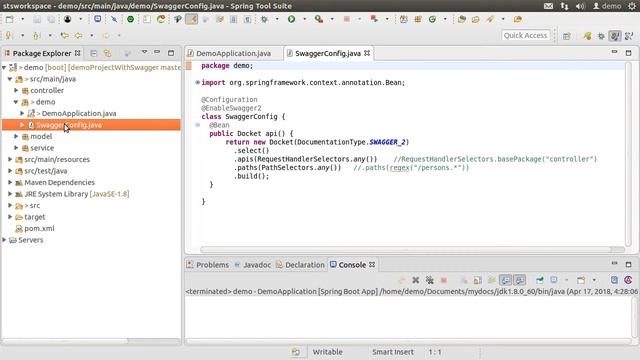Close the SwaggerConfig.java editor tab

[367, 53]
